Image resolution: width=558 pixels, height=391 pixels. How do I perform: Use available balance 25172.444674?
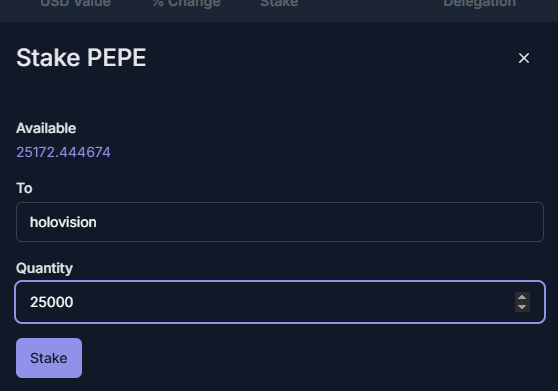(63, 152)
